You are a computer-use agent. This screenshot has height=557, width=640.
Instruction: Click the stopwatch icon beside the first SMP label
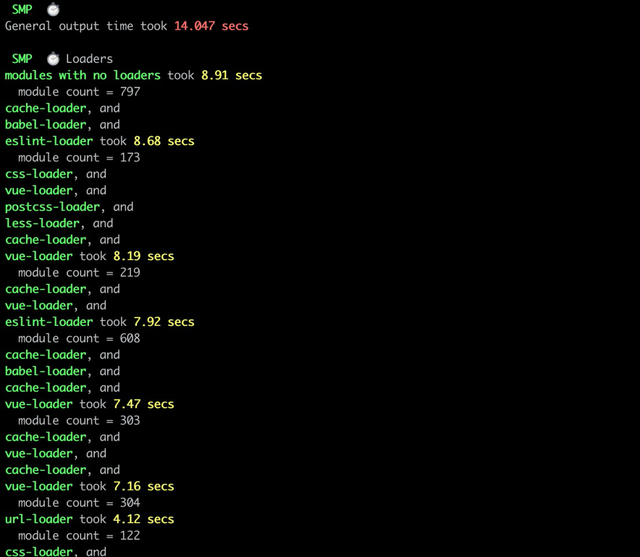click(x=53, y=9)
